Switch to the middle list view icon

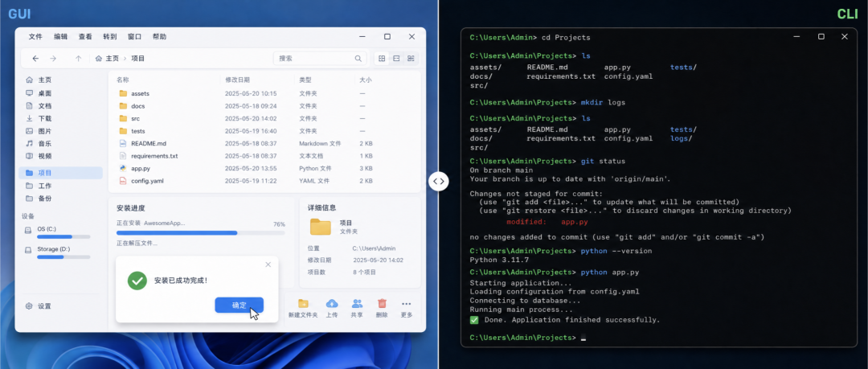396,58
